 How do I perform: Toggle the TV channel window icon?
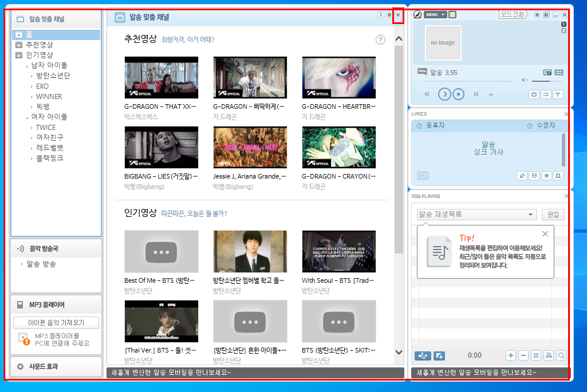pyautogui.click(x=534, y=94)
